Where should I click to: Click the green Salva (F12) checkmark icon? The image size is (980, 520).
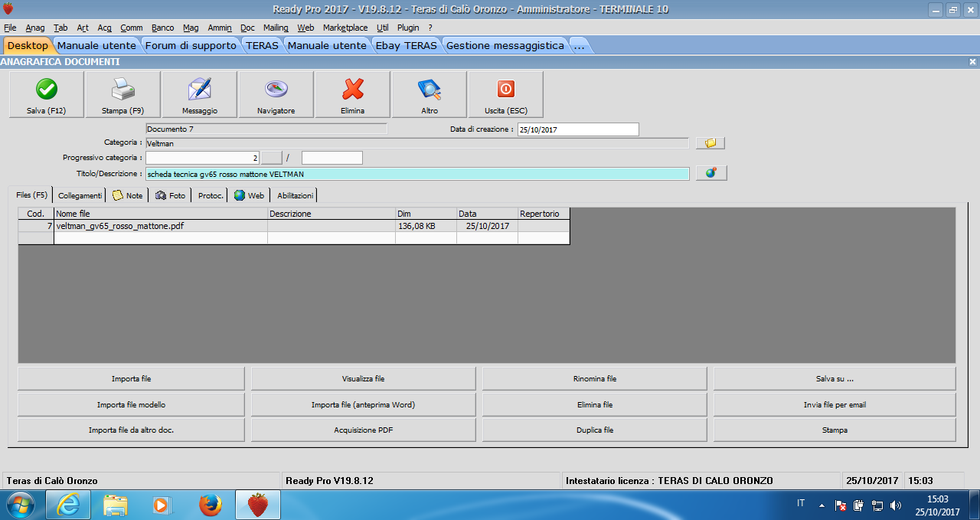coord(47,90)
